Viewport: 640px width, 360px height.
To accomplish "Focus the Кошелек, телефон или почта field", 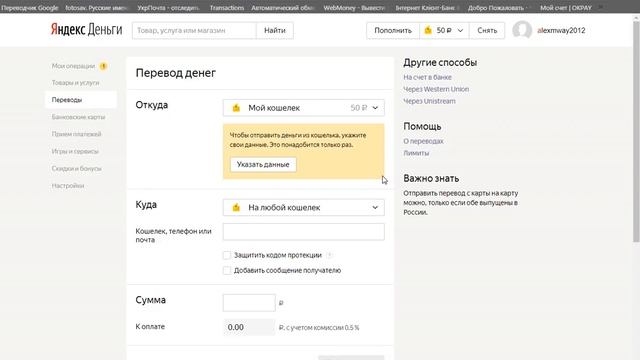I will [x=304, y=232].
